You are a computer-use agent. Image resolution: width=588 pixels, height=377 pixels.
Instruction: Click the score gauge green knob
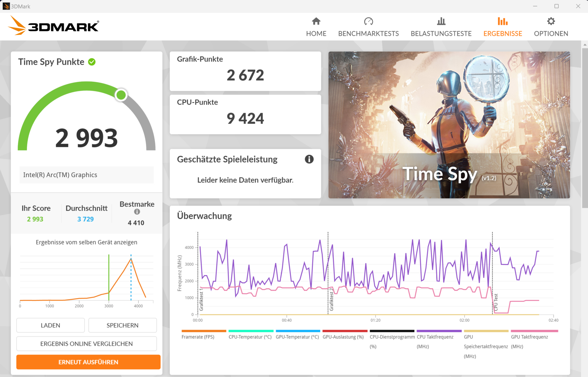[121, 95]
